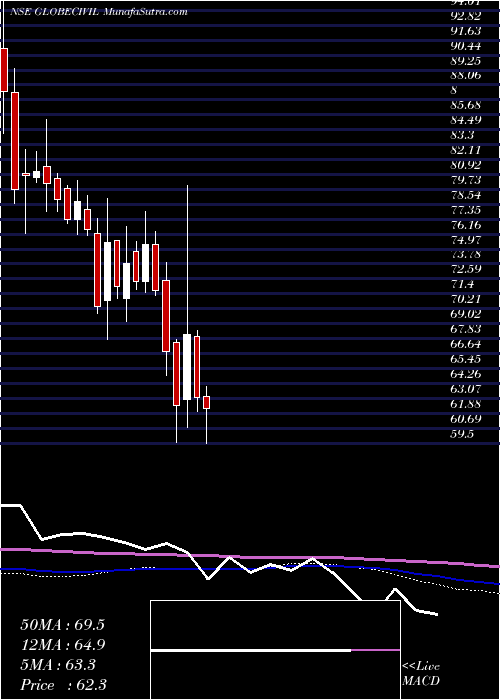Click the 66.64 price axis label

coord(466,344)
